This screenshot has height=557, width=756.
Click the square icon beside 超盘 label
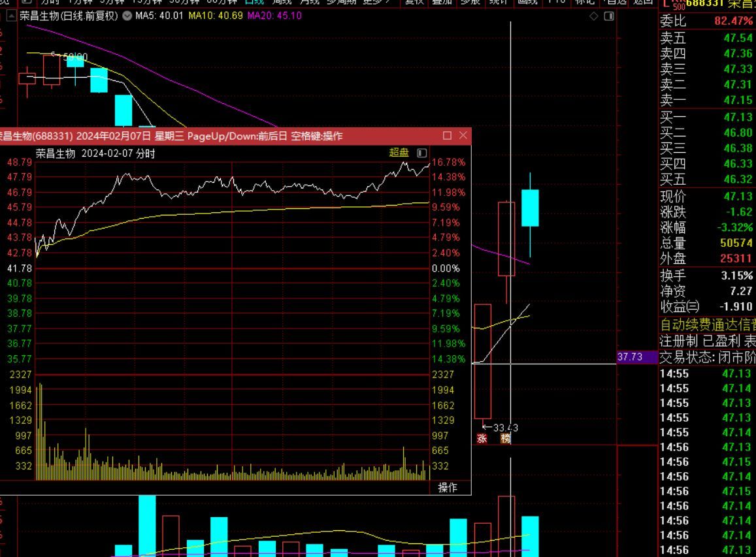421,153
